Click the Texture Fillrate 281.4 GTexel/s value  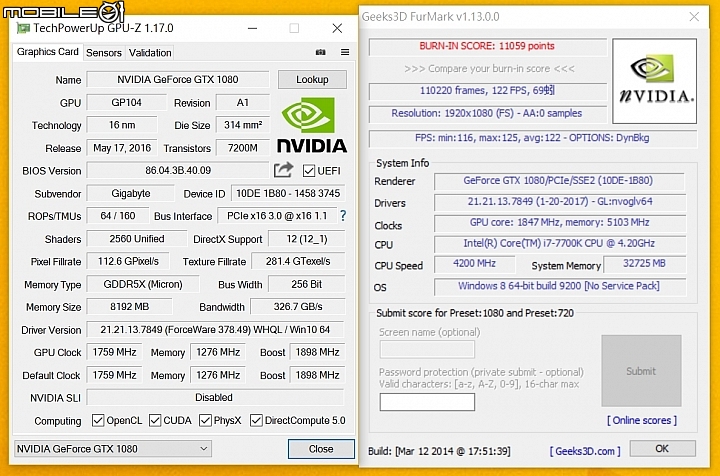coord(298,261)
